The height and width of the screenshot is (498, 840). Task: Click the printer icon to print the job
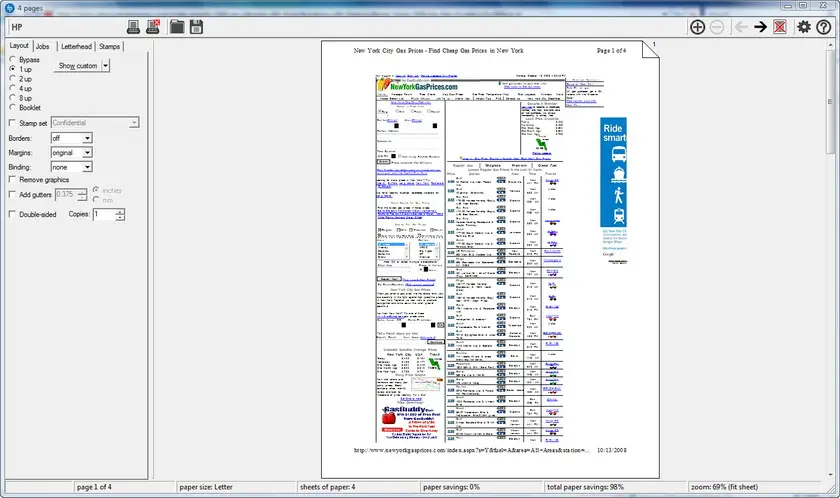133,27
